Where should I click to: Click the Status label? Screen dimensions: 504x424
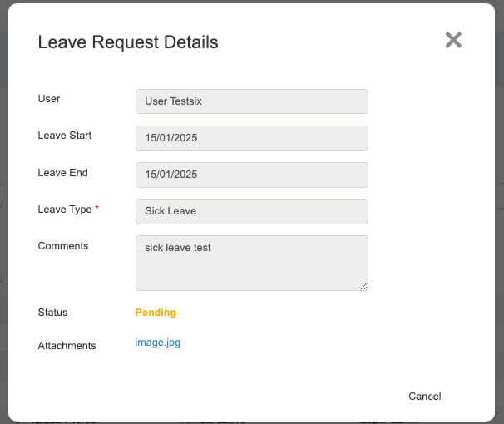[52, 313]
